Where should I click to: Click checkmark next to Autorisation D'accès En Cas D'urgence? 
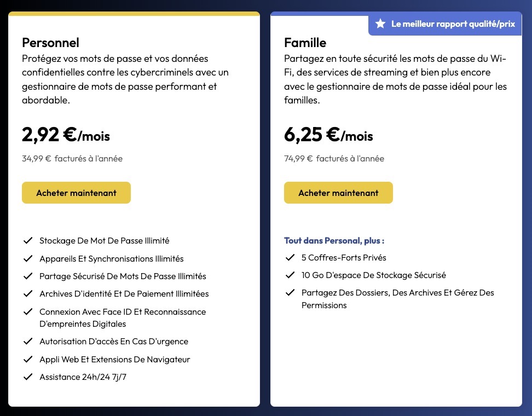(27, 341)
